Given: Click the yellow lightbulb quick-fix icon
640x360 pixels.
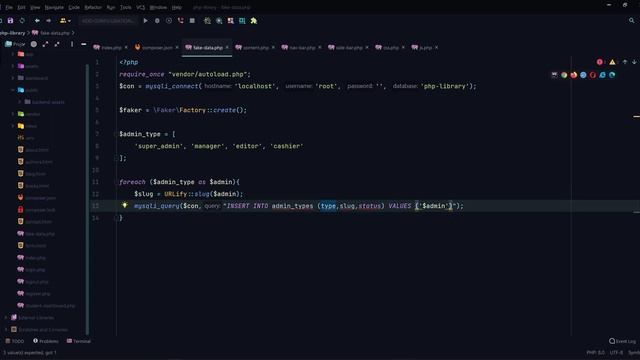Looking at the screenshot, I should click(x=125, y=205).
